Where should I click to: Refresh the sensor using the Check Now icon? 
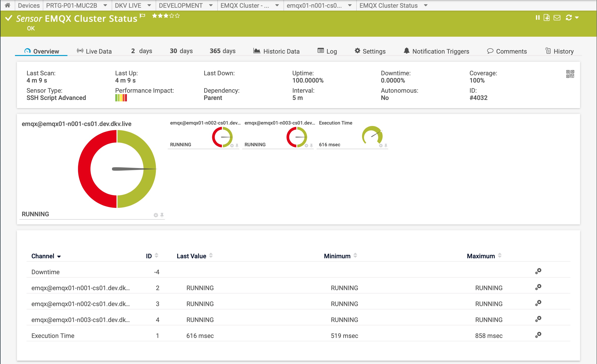pos(569,17)
